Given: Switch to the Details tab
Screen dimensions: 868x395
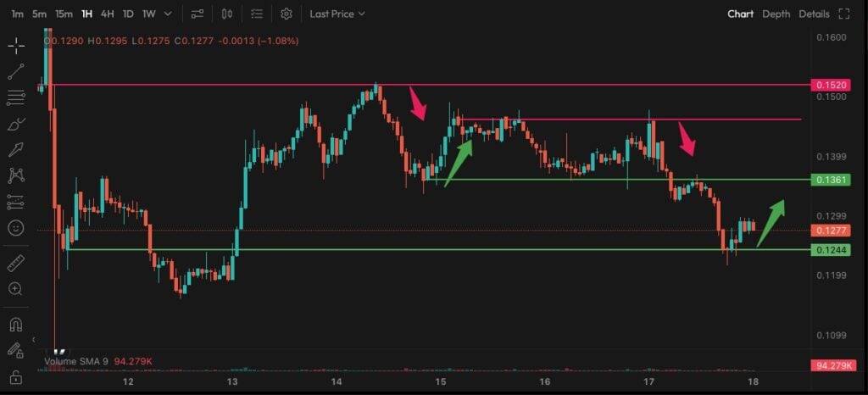Looking at the screenshot, I should click(x=814, y=14).
